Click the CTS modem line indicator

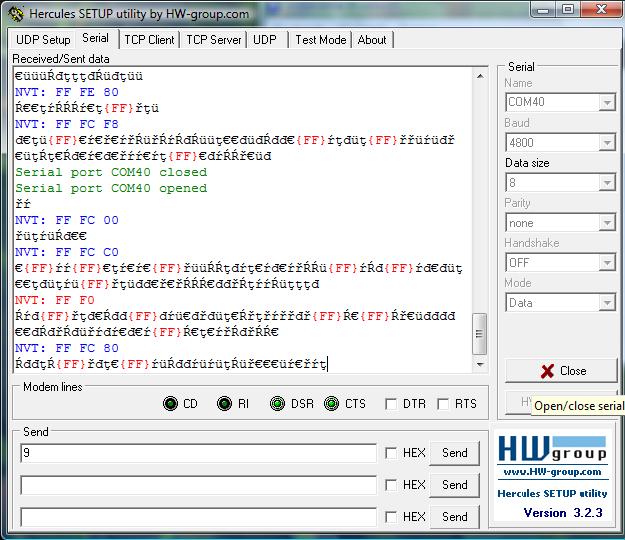[x=332, y=404]
